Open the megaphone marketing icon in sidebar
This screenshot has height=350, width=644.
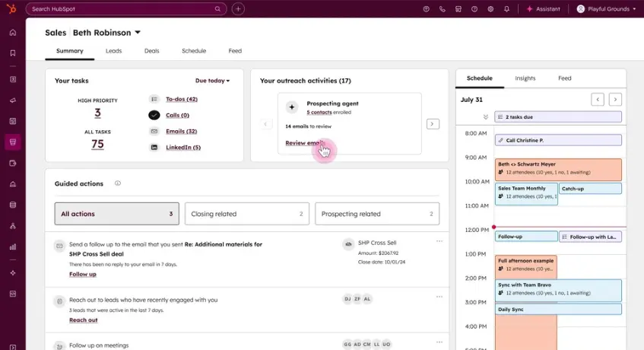pos(13,100)
